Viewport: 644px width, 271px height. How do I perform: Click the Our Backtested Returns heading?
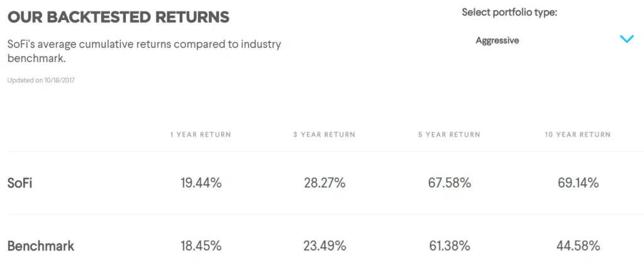118,17
